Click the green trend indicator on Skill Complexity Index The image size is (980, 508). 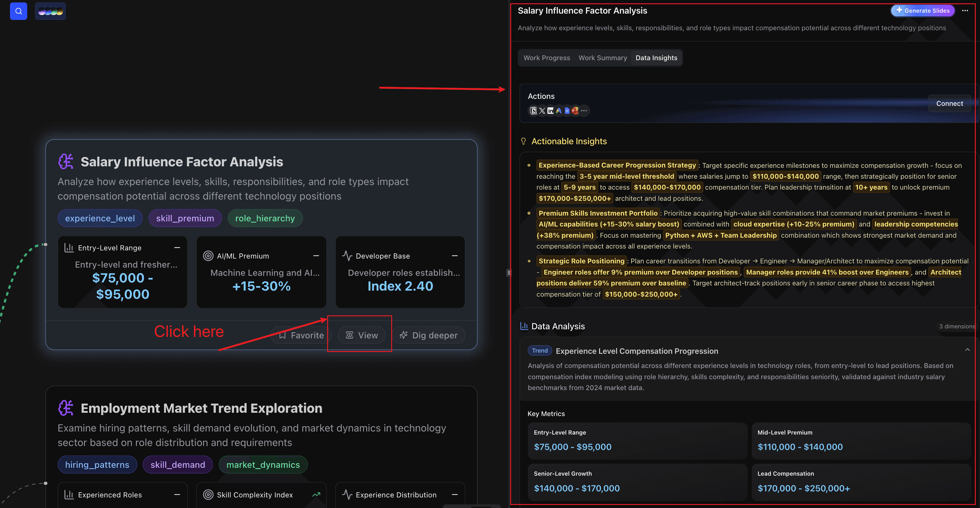click(316, 494)
